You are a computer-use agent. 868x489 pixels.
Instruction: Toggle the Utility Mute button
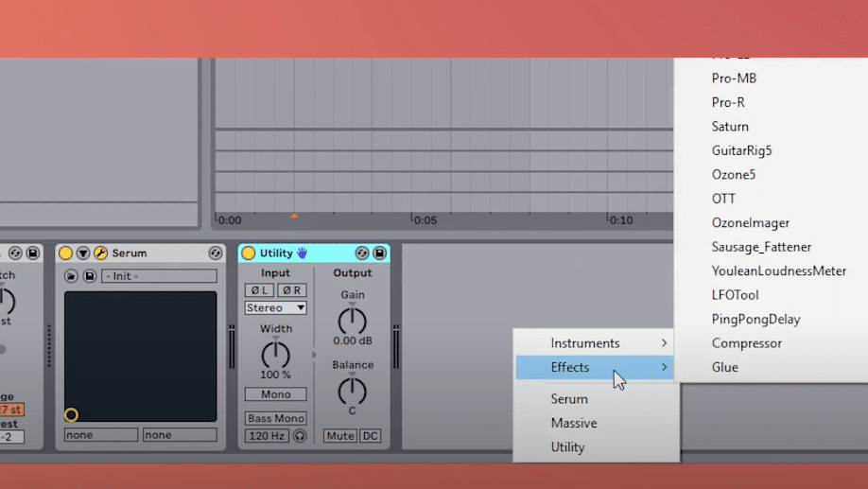point(339,436)
